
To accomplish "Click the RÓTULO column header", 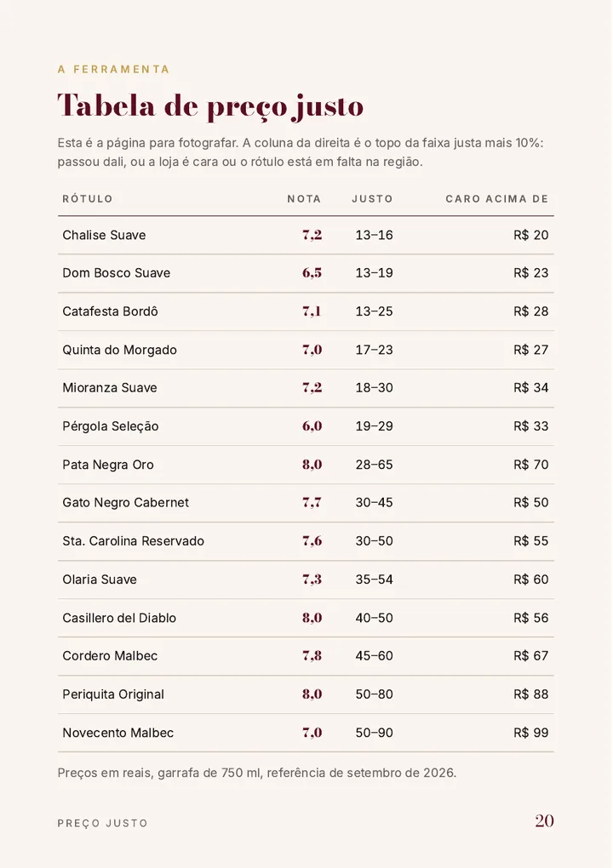I will [x=88, y=199].
